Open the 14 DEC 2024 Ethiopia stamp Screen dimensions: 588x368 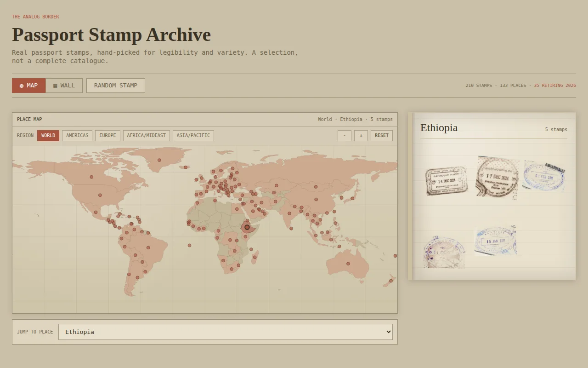[447, 181]
